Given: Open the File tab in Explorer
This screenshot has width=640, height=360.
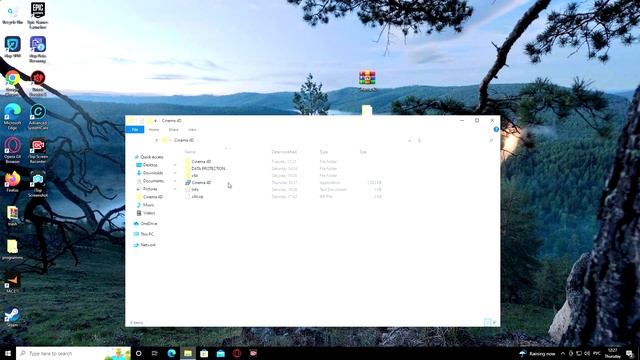Looking at the screenshot, I should [x=135, y=129].
